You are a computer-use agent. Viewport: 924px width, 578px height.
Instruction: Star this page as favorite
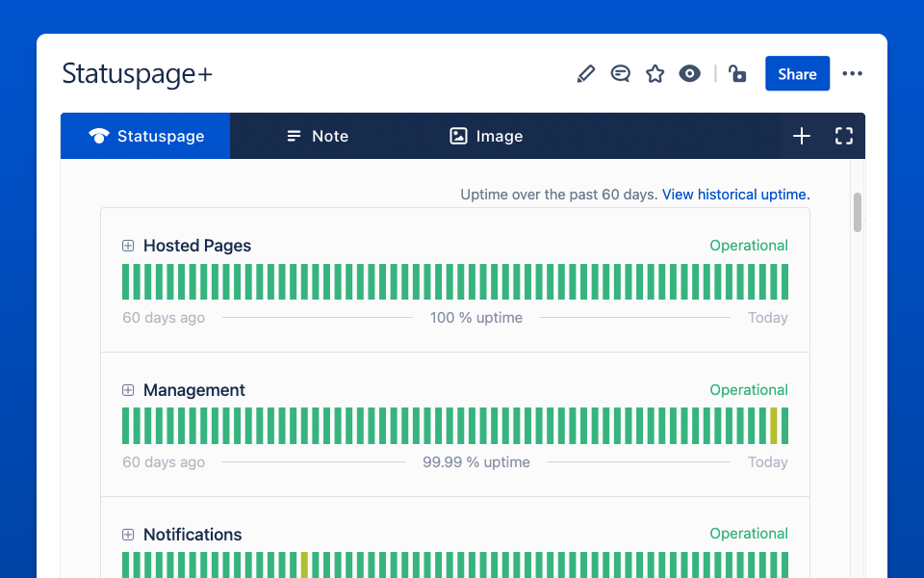655,74
